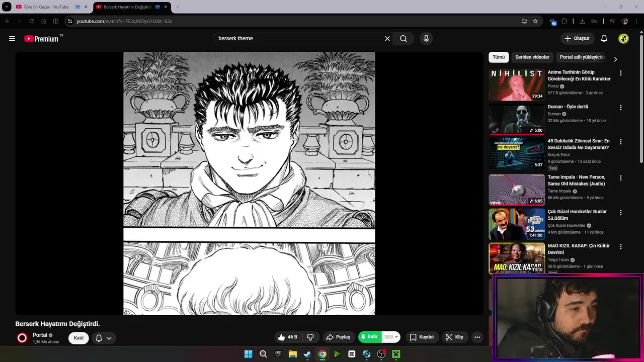644x362 pixels.
Task: Open the YouTube hamburger guide menu
Action: [12, 39]
